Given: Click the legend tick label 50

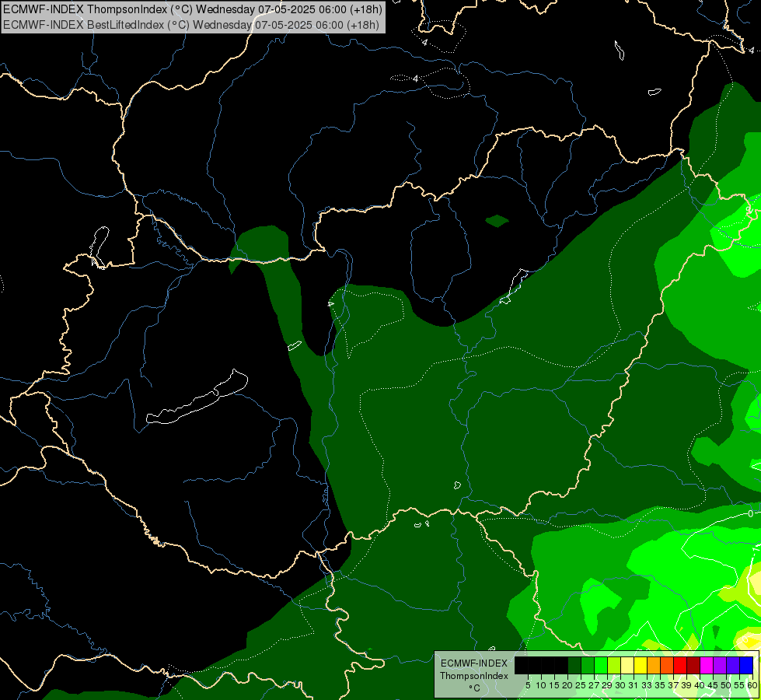Looking at the screenshot, I should pos(727,685).
